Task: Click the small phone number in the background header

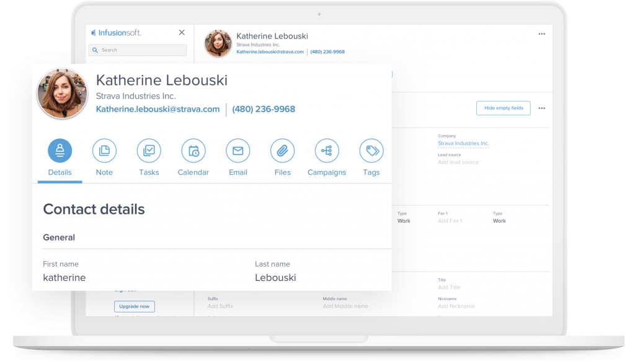Action: (x=327, y=52)
